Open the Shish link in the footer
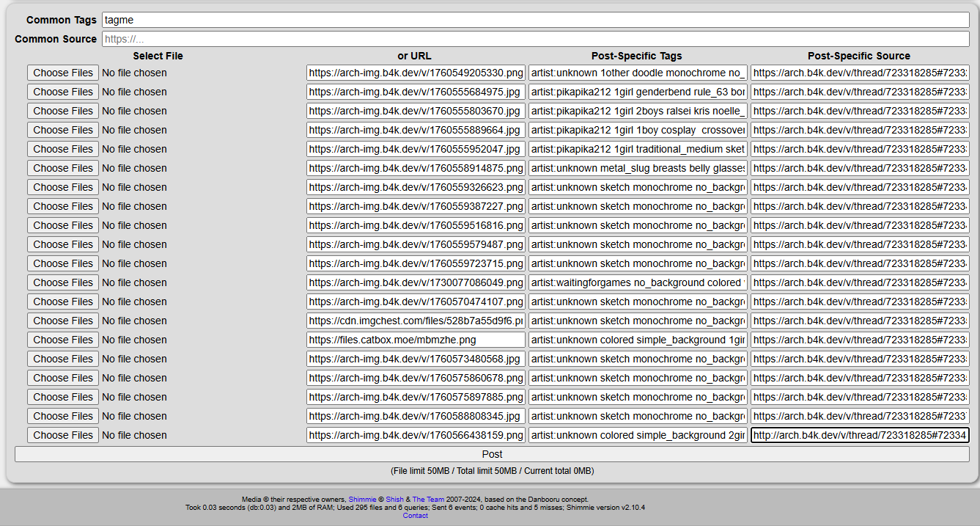The image size is (980, 526). tap(394, 500)
